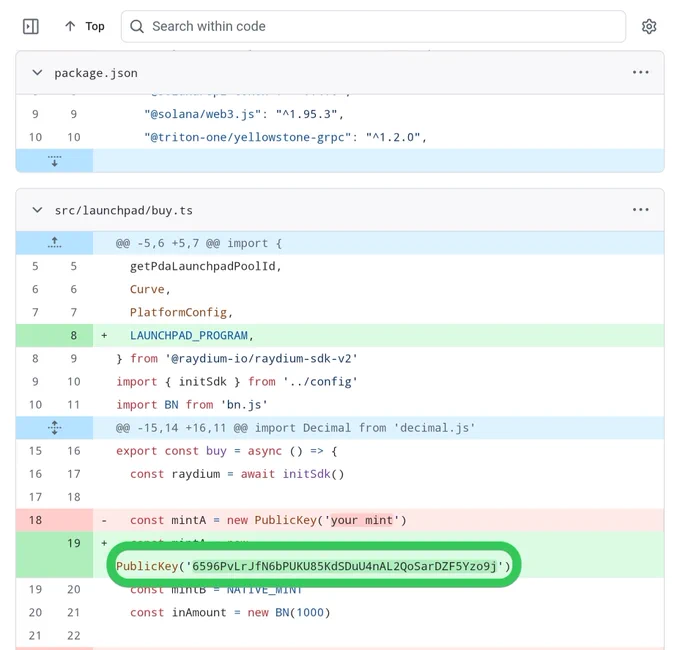The height and width of the screenshot is (650, 680).
Task: Collapse the src/launchpad/buy.ts file diff
Action: coord(37,210)
